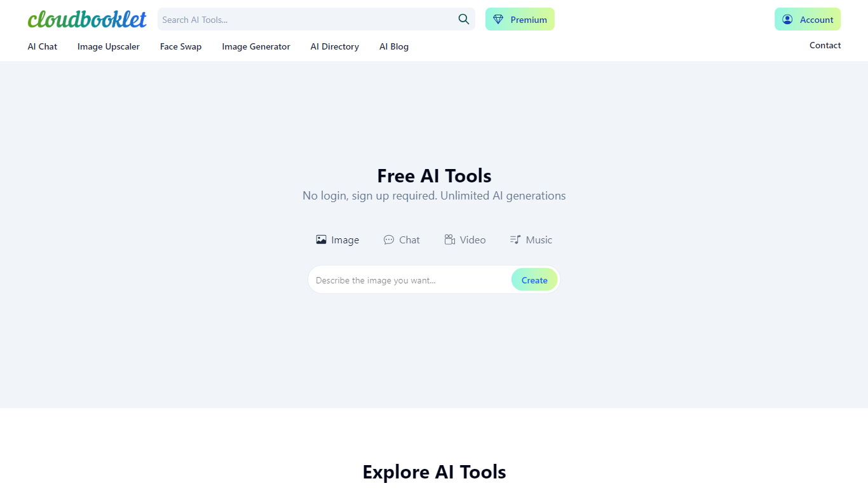Click the Music note icon
The width and height of the screenshot is (868, 488).
coord(515,240)
